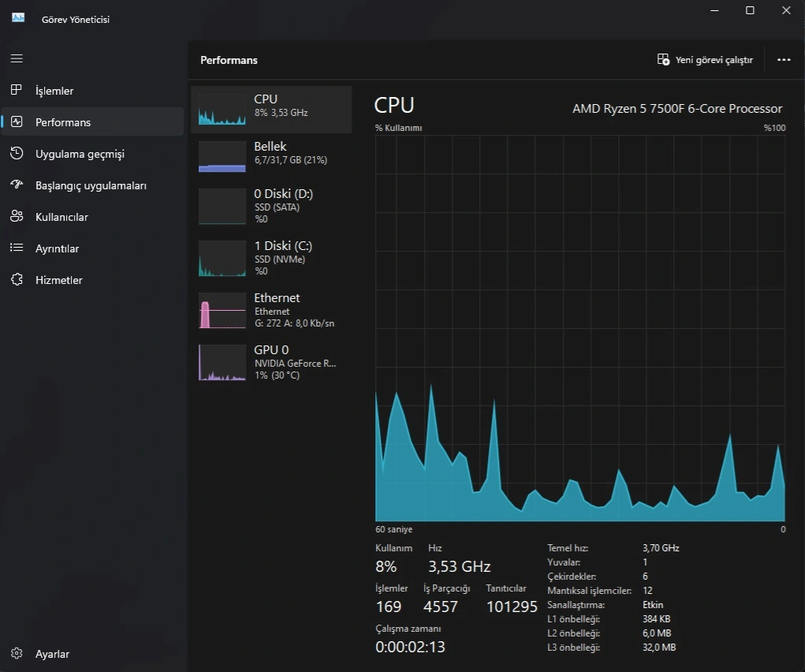Viewport: 805px width, 672px height.
Task: Click the Uygulama geçmişi history icon
Action: point(17,153)
